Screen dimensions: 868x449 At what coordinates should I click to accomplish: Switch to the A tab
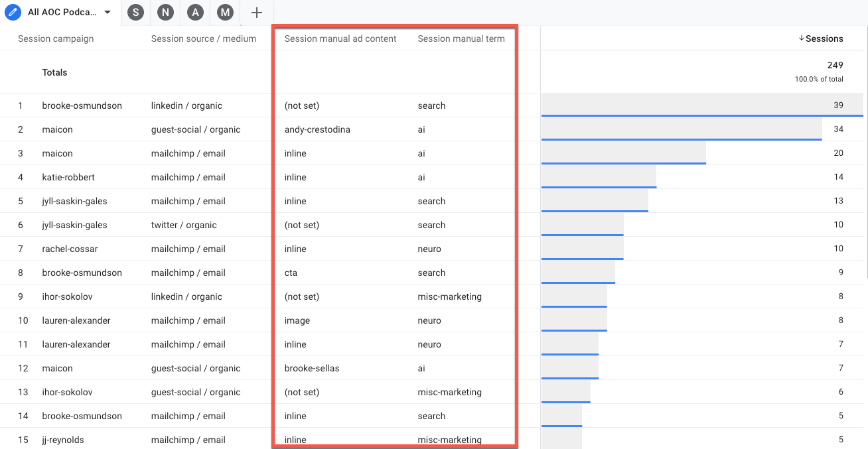(195, 13)
